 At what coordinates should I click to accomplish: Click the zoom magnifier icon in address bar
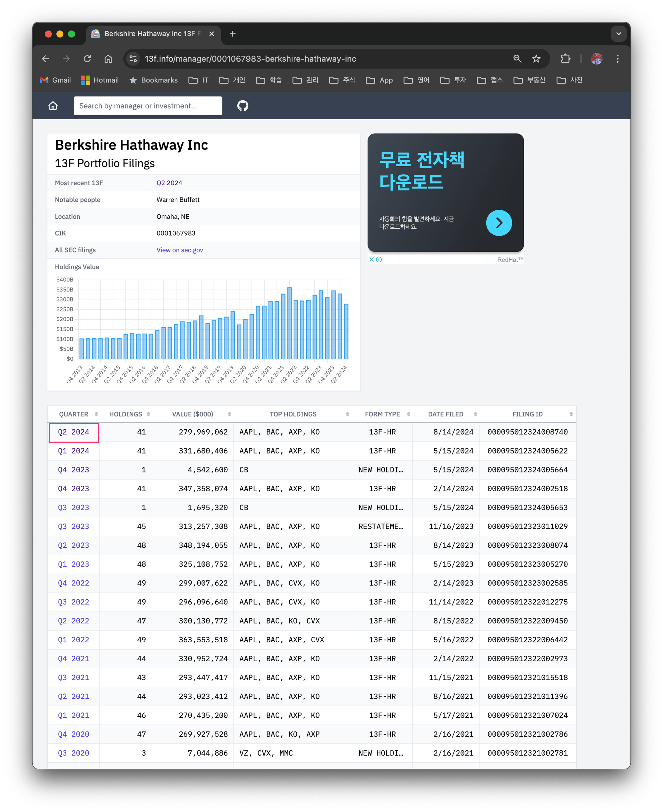[x=517, y=59]
